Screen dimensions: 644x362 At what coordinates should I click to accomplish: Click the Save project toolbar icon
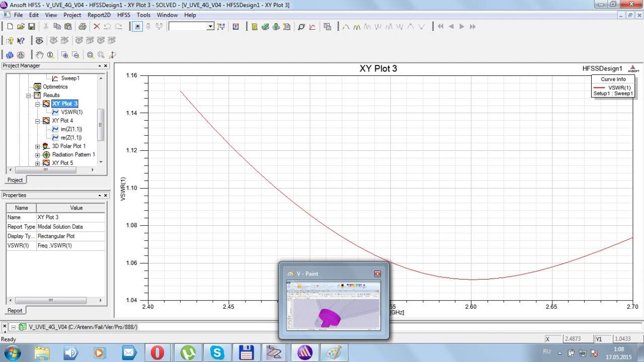coord(31,27)
